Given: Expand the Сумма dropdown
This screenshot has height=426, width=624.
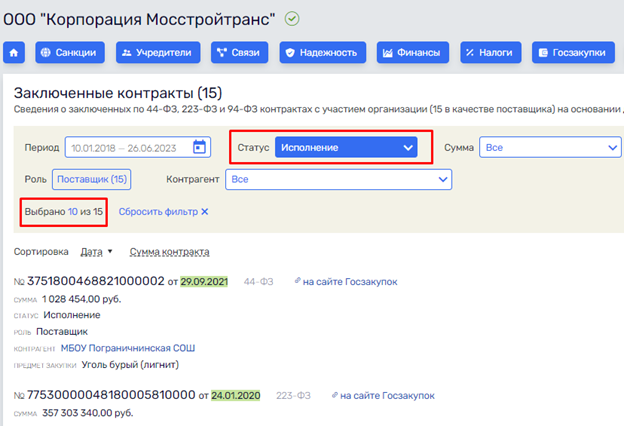Looking at the screenshot, I should tap(550, 147).
